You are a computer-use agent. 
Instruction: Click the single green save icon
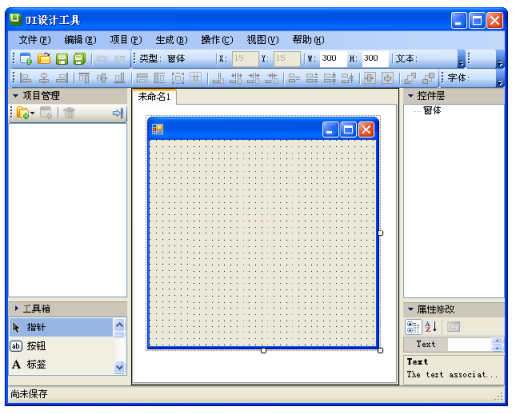click(x=62, y=59)
